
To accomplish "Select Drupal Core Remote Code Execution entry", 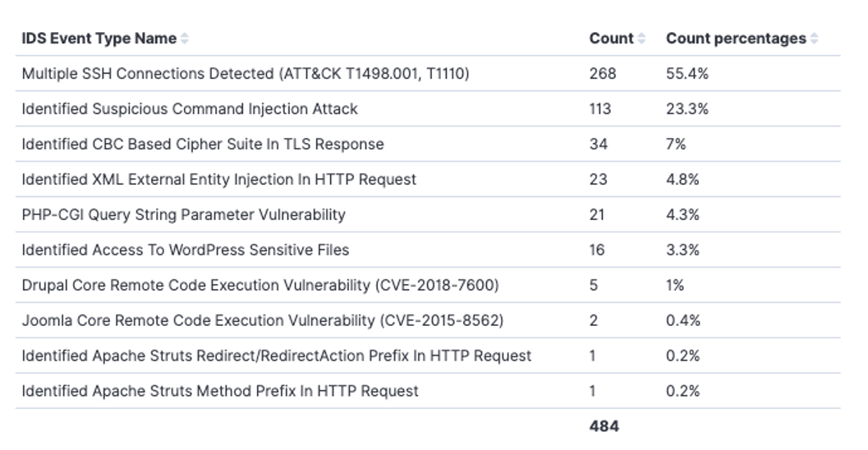I will tap(260, 286).
